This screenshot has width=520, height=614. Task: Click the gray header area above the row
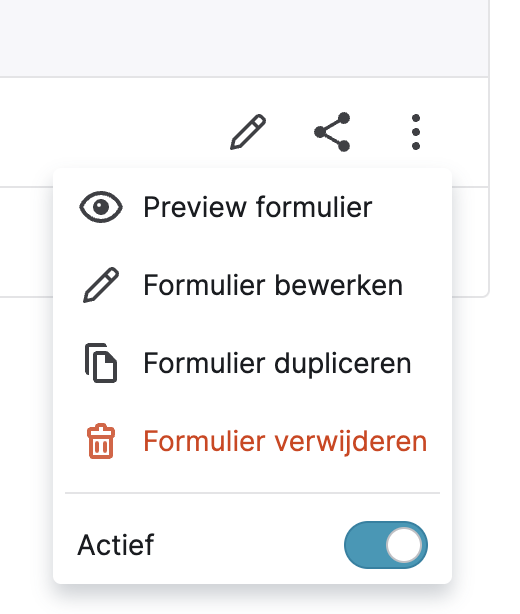point(244,38)
